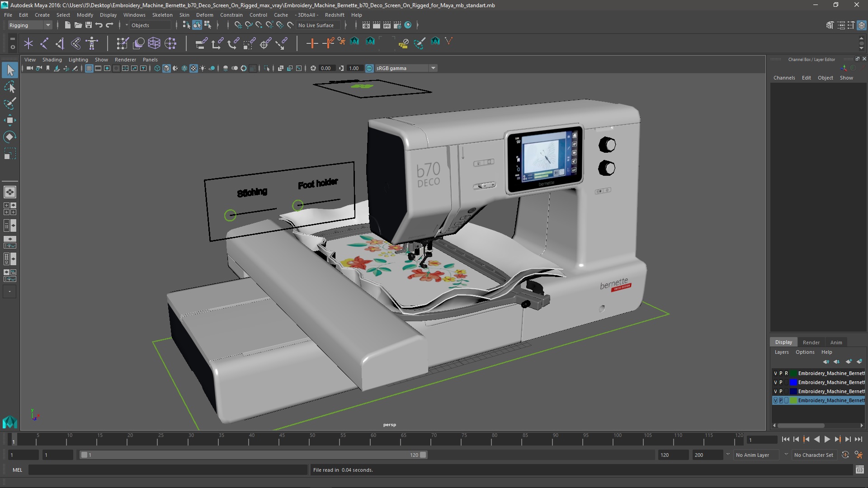Open the viewport Shading menu

click(52, 60)
